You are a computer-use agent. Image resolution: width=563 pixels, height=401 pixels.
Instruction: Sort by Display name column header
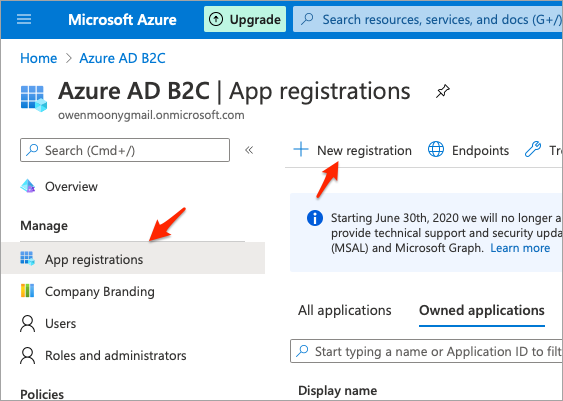[338, 391]
